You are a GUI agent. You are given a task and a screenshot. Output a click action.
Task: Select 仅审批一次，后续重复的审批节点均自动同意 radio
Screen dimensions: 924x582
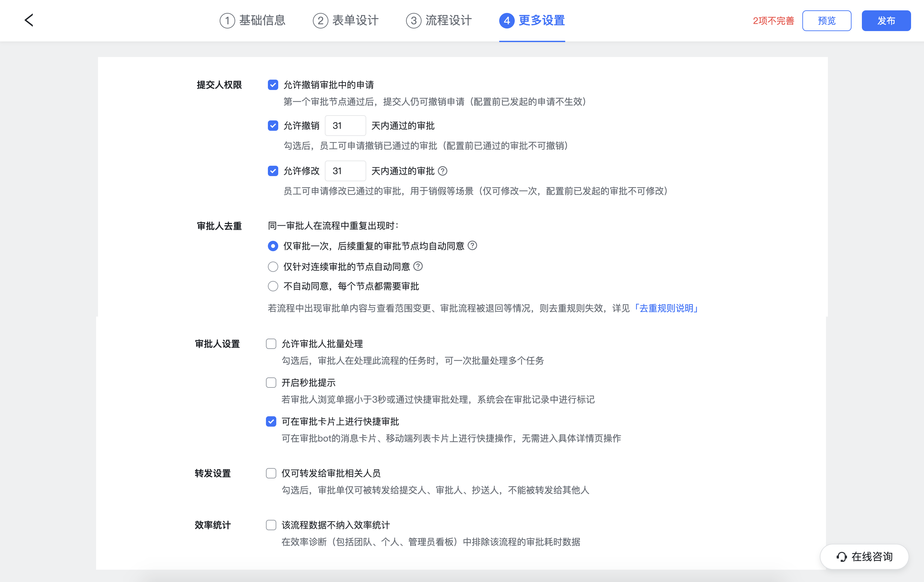point(273,246)
